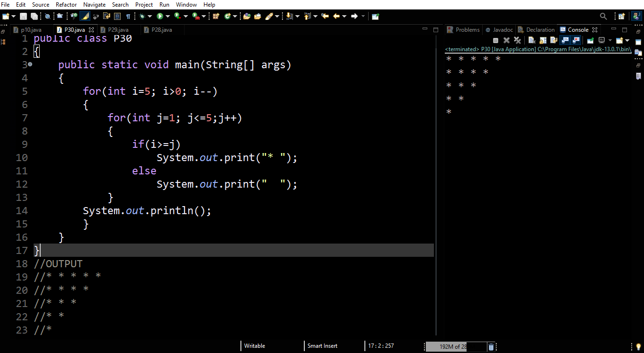Run Coverage analysis
Image resolution: width=644 pixels, height=353 pixels.
(x=176, y=16)
